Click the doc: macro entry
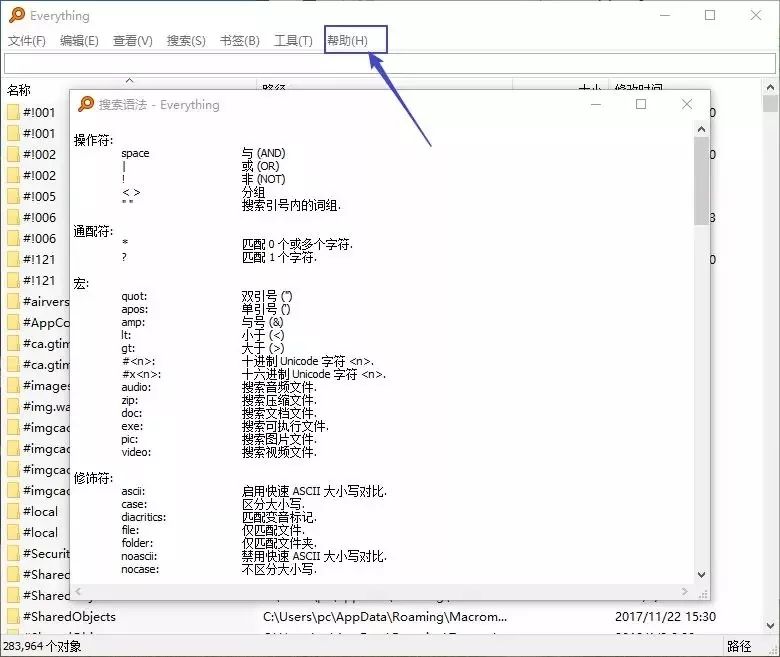The image size is (780, 657). [x=131, y=413]
